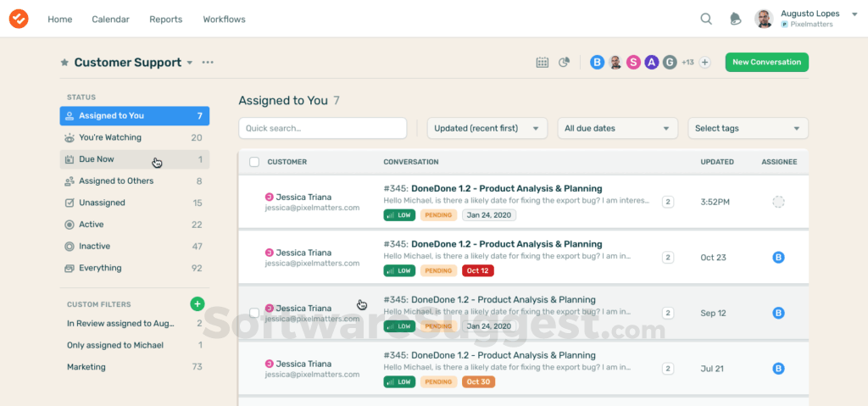
Task: Open the mailbox three-dots menu
Action: tap(208, 63)
